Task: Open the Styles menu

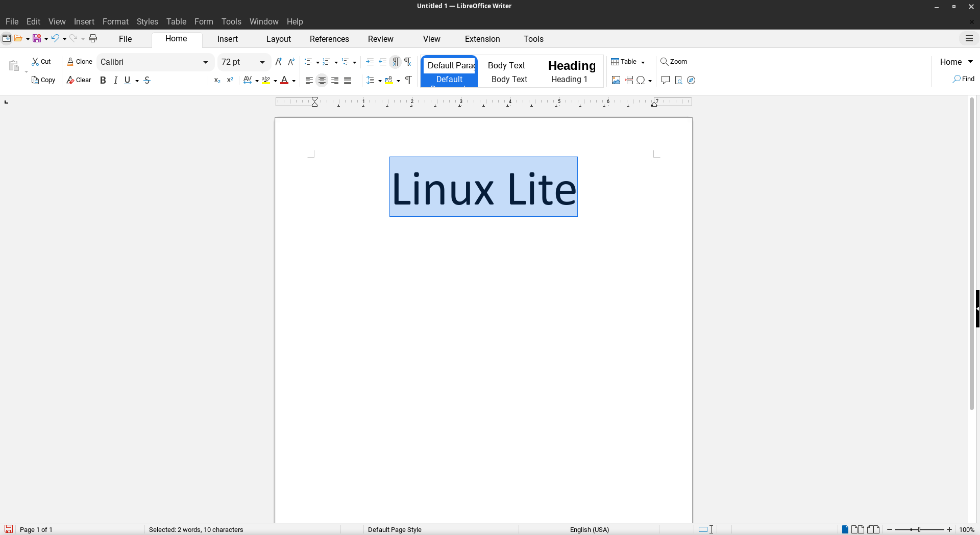Action: click(x=148, y=21)
